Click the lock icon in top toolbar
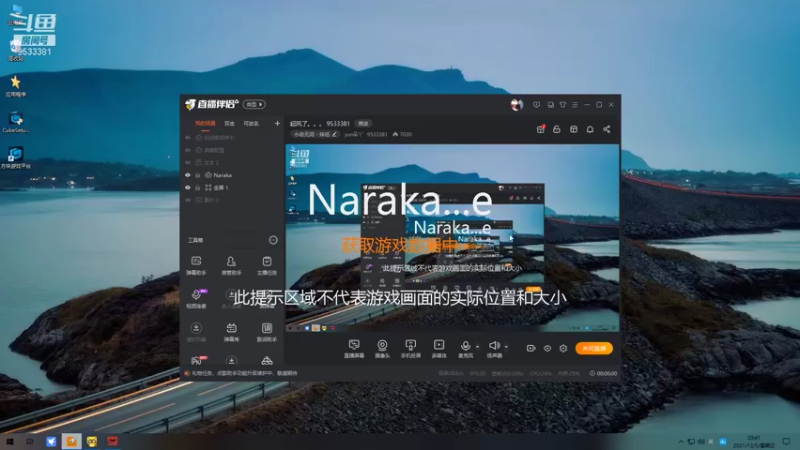 [x=557, y=130]
